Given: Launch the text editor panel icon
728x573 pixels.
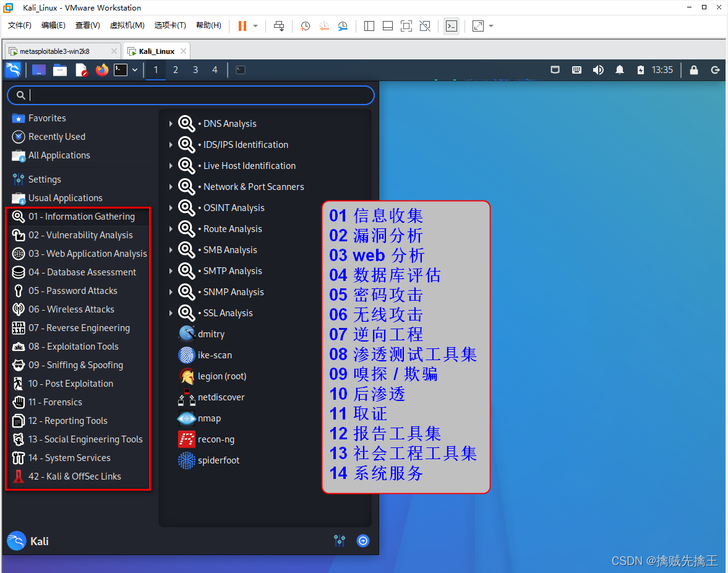Looking at the screenshot, I should (x=81, y=70).
